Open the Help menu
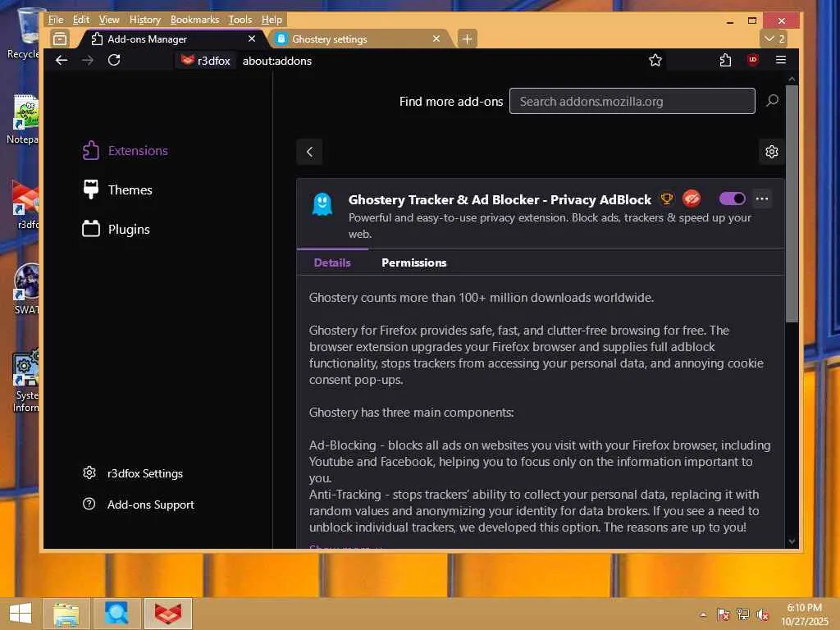This screenshot has width=840, height=630. coord(272,20)
